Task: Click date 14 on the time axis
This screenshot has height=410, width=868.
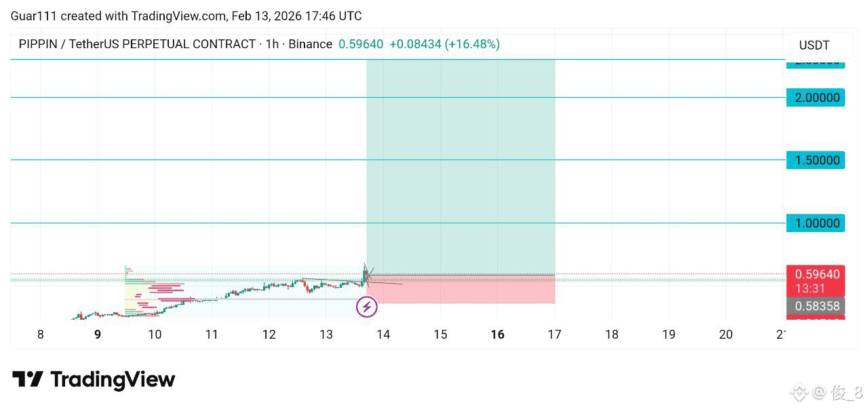Action: (x=382, y=334)
